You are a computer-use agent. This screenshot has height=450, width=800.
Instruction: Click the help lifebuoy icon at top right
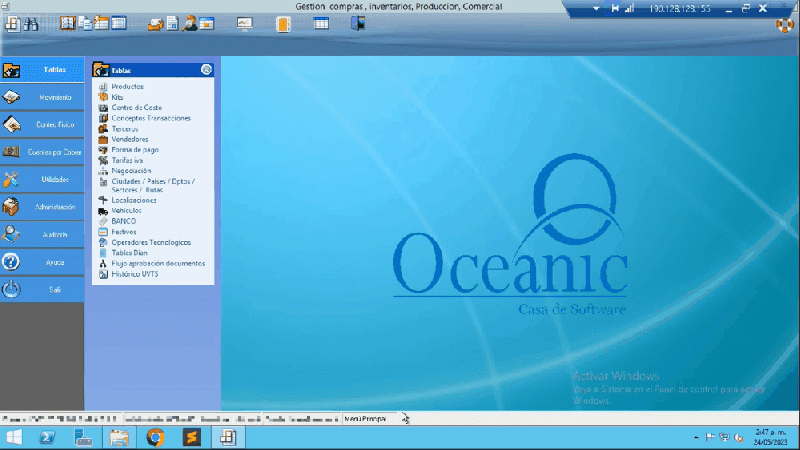click(x=786, y=25)
